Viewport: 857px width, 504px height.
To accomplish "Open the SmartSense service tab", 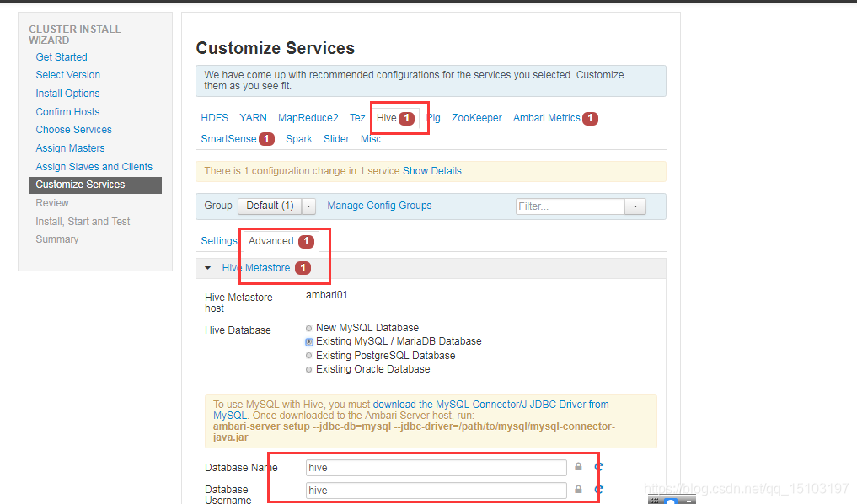I will click(228, 139).
